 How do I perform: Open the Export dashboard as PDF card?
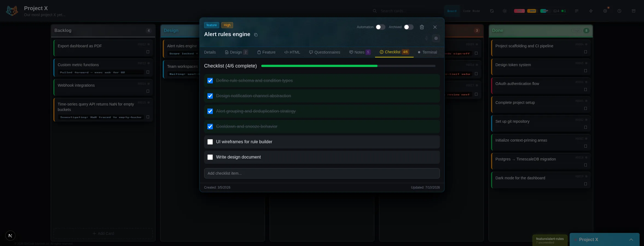point(103,48)
